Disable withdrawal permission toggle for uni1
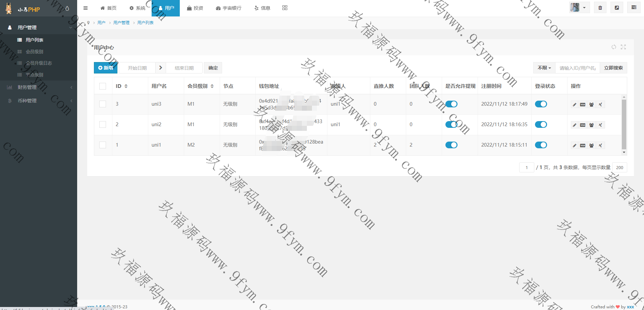 pyautogui.click(x=451, y=145)
